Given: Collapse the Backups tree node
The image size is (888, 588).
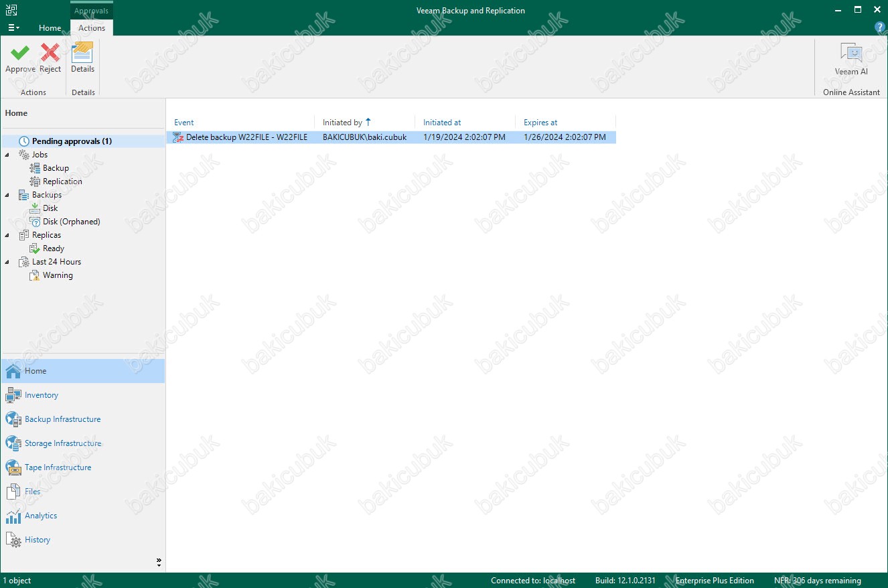Looking at the screenshot, I should pos(7,195).
